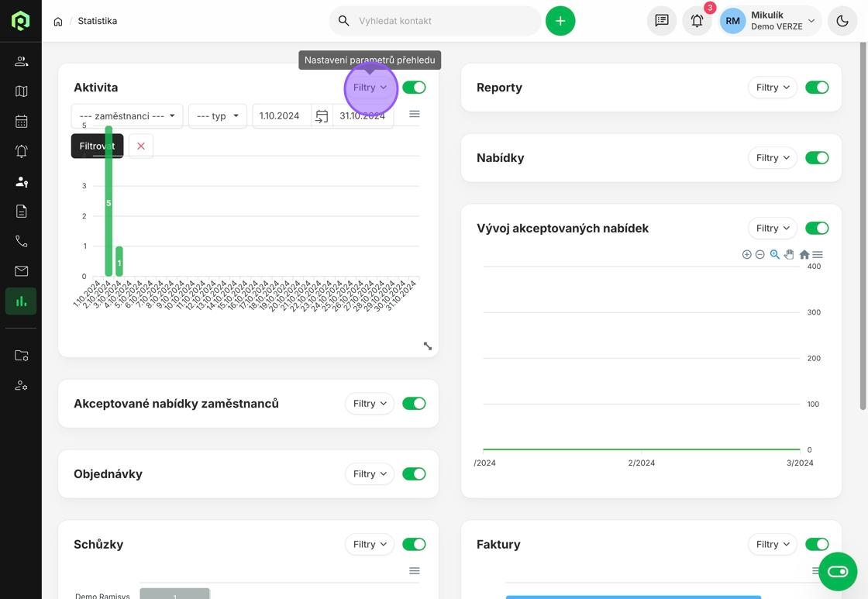Toggle the Reporty panel switch
The height and width of the screenshot is (599, 868).
(817, 88)
